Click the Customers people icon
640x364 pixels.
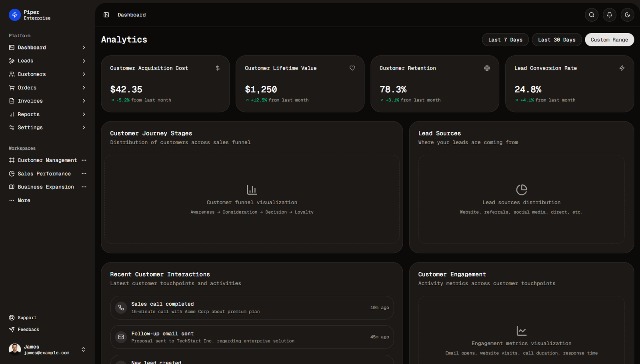click(12, 74)
